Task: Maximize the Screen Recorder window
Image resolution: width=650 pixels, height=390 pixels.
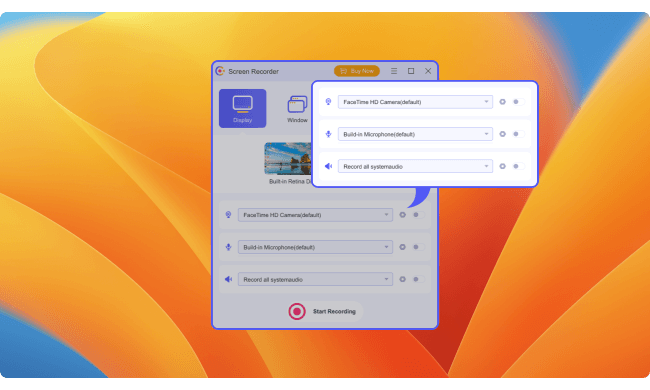Action: point(411,71)
